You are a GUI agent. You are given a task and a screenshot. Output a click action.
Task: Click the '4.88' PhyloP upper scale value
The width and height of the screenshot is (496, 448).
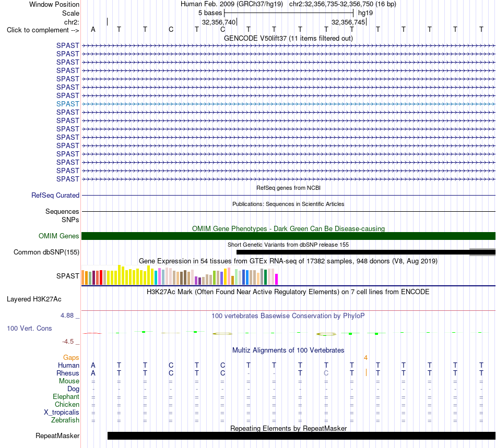(67, 316)
